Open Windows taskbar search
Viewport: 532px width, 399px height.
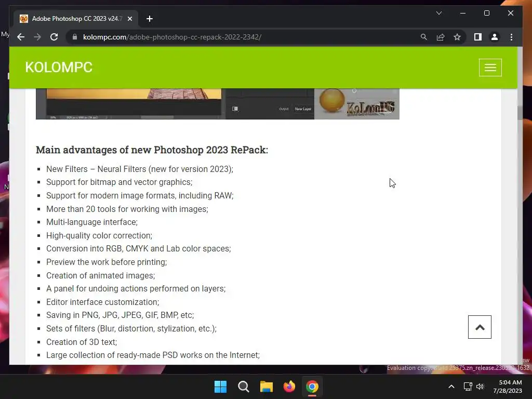243,387
